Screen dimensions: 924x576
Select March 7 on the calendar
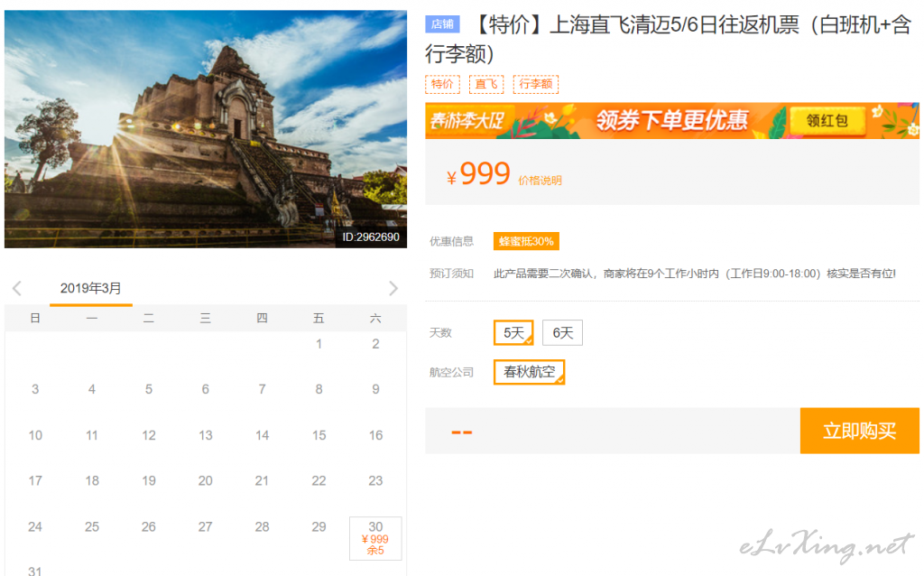(263, 390)
